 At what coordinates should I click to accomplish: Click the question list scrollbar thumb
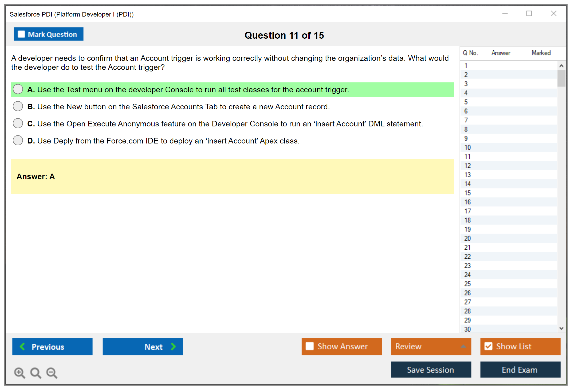tap(561, 78)
